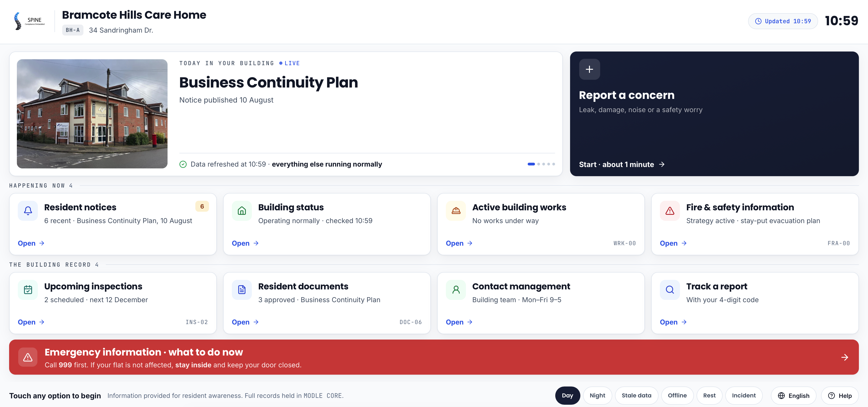Screen dimensions: 868x407
Task: Switch to Day mode
Action: click(567, 396)
